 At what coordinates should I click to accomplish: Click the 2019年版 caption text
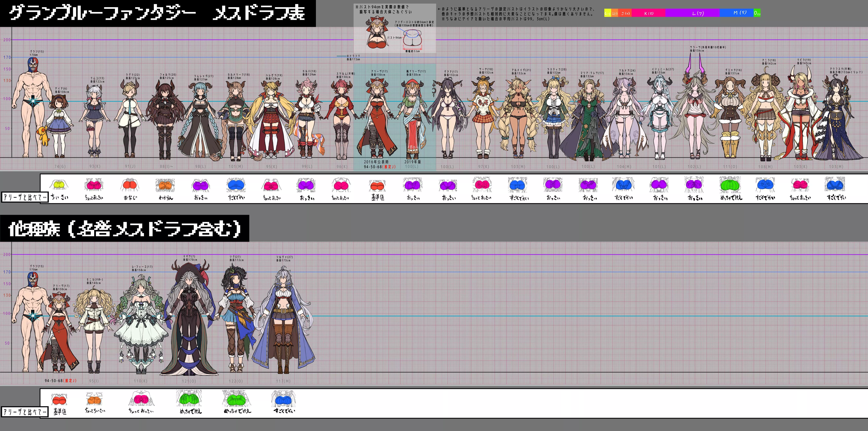(412, 162)
